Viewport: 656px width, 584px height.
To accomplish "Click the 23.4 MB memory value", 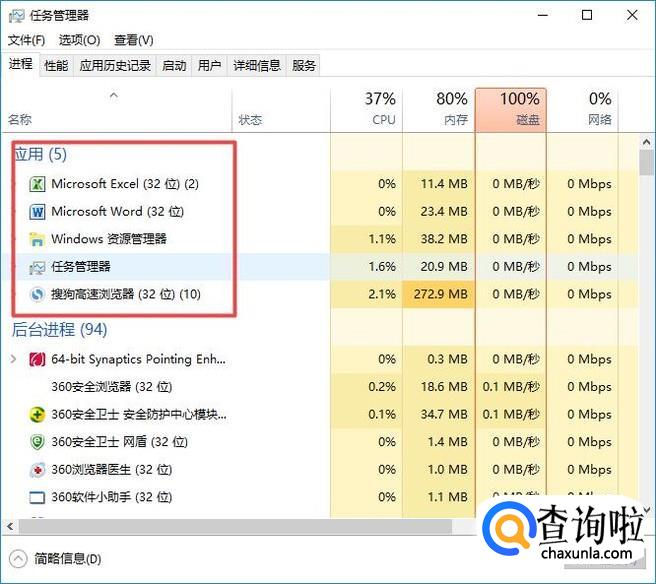I will [x=443, y=212].
